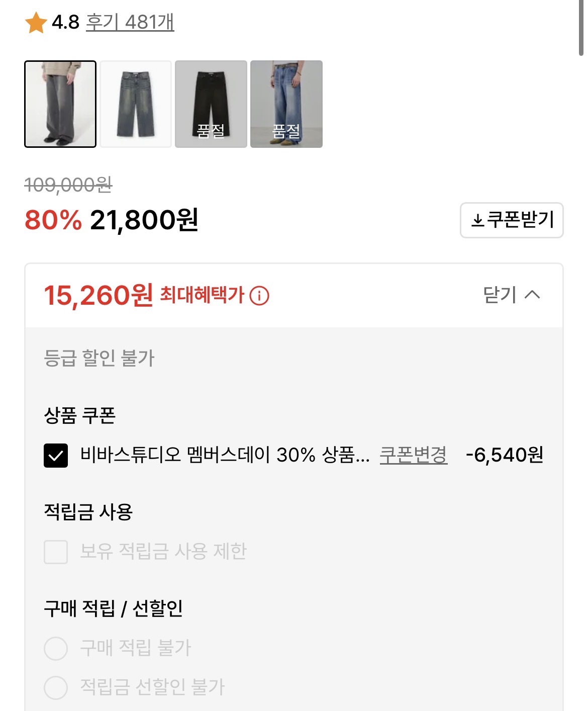The width and height of the screenshot is (588, 711).
Task: Pick the sold-out blue jeans model thumbnail
Action: pyautogui.click(x=286, y=104)
